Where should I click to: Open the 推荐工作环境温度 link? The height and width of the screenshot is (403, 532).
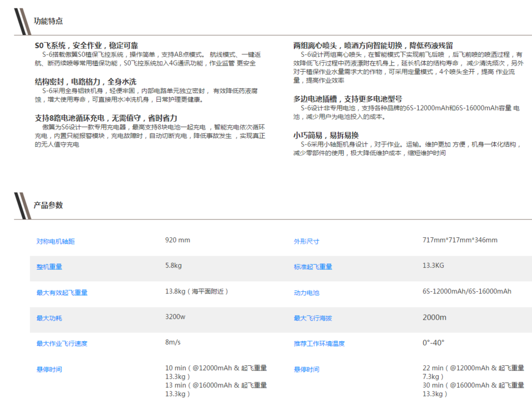(x=319, y=344)
